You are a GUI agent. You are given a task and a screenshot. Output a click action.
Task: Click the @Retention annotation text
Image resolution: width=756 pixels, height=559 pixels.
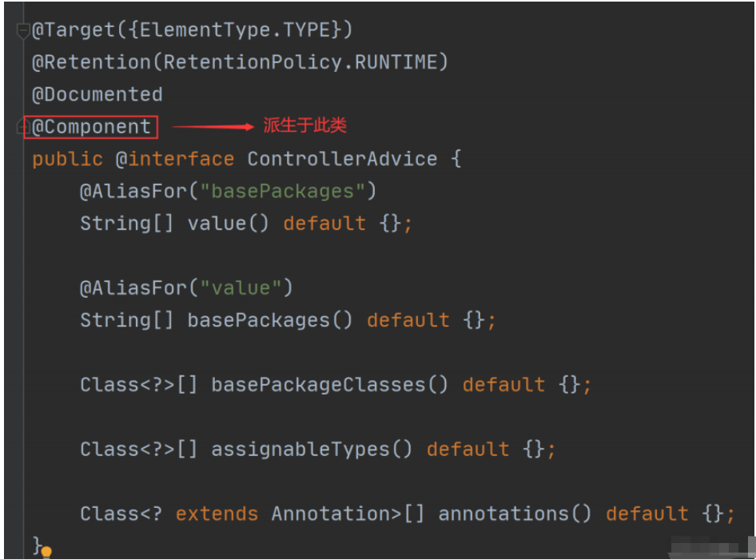click(x=92, y=62)
